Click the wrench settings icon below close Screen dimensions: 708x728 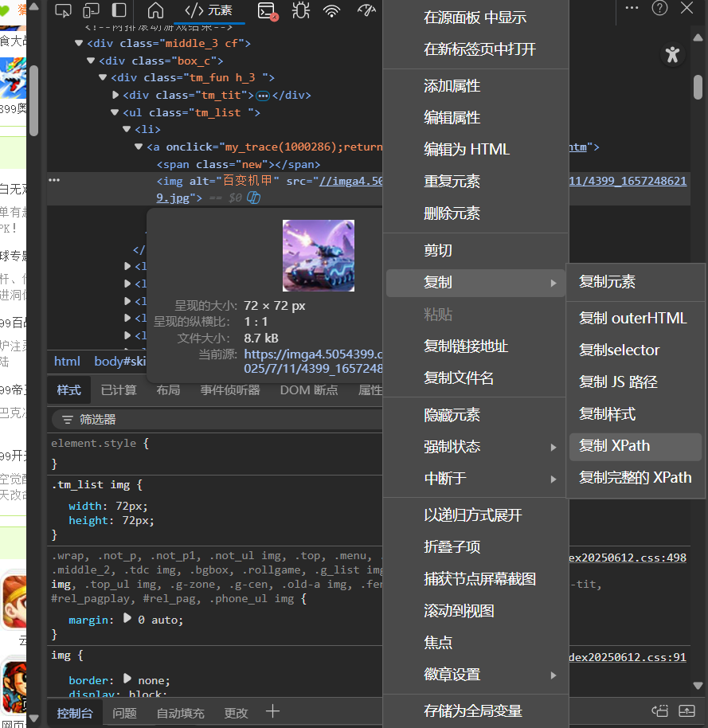coord(673,54)
